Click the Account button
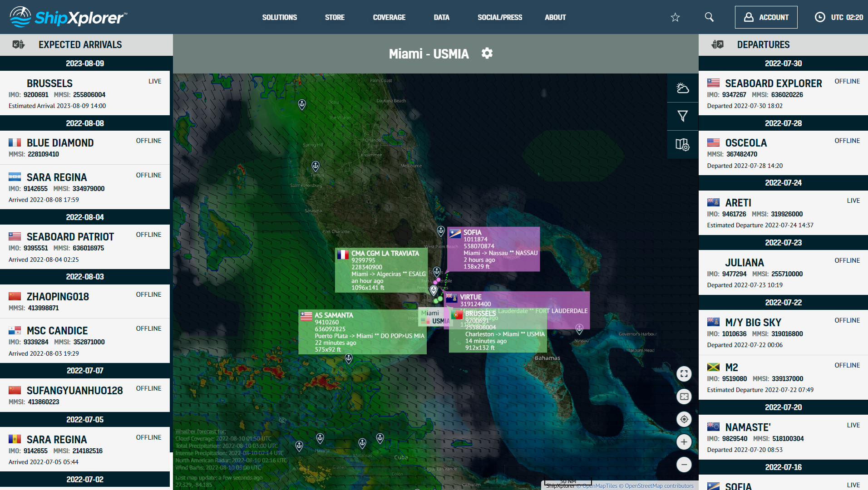This screenshot has width=868, height=490. (x=766, y=17)
